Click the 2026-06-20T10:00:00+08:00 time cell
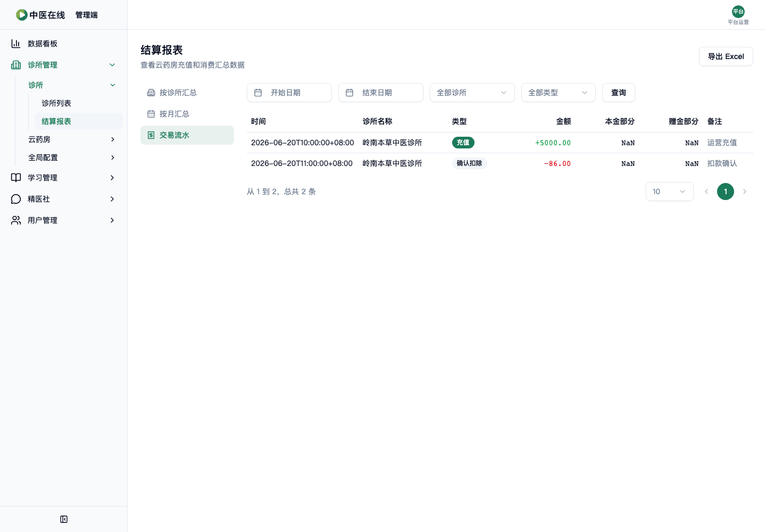Viewport: 766px width, 532px height. (x=303, y=143)
